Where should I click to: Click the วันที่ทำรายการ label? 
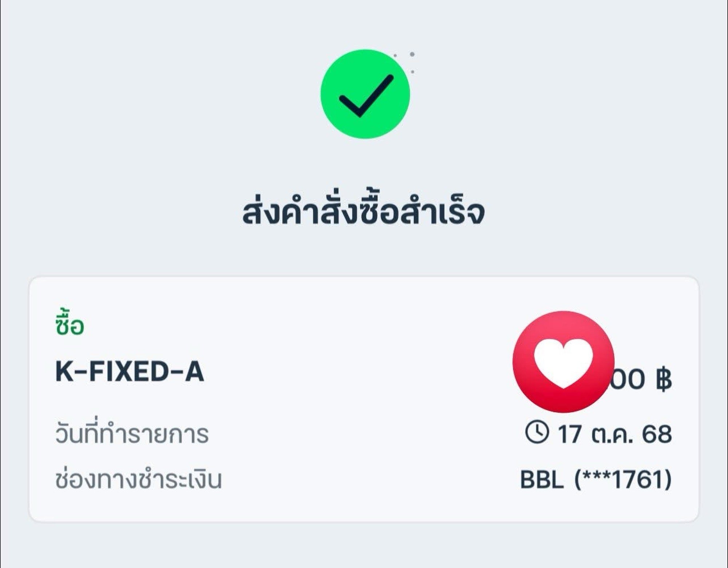point(132,434)
